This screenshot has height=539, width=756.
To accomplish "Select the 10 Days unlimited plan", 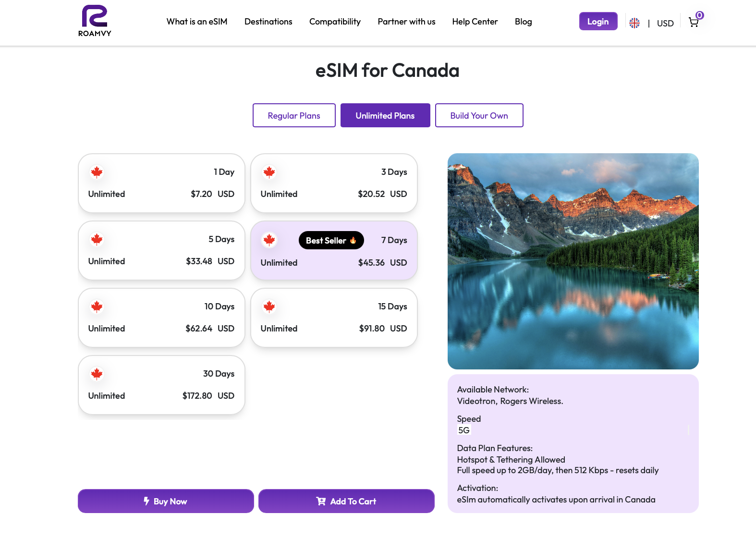I will 161,318.
